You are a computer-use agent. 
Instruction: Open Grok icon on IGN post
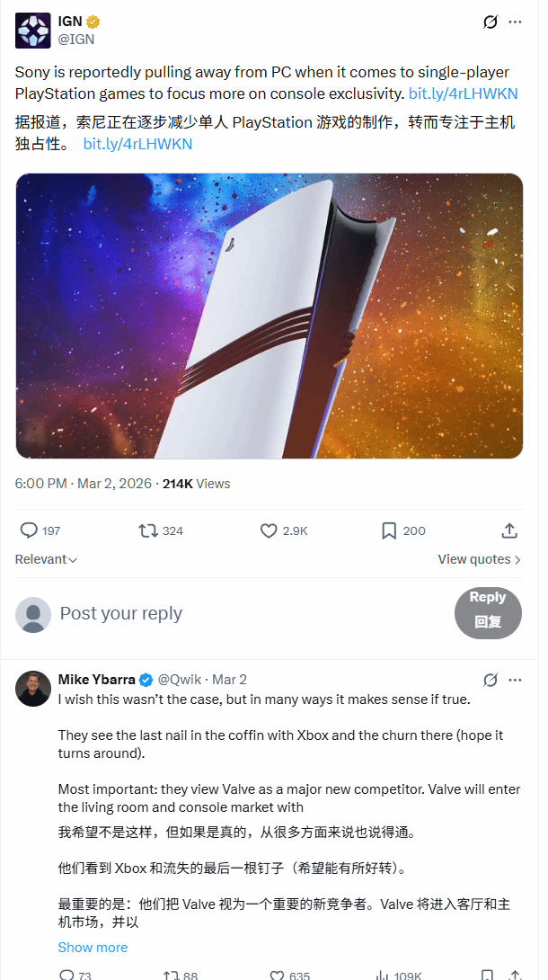tap(491, 22)
